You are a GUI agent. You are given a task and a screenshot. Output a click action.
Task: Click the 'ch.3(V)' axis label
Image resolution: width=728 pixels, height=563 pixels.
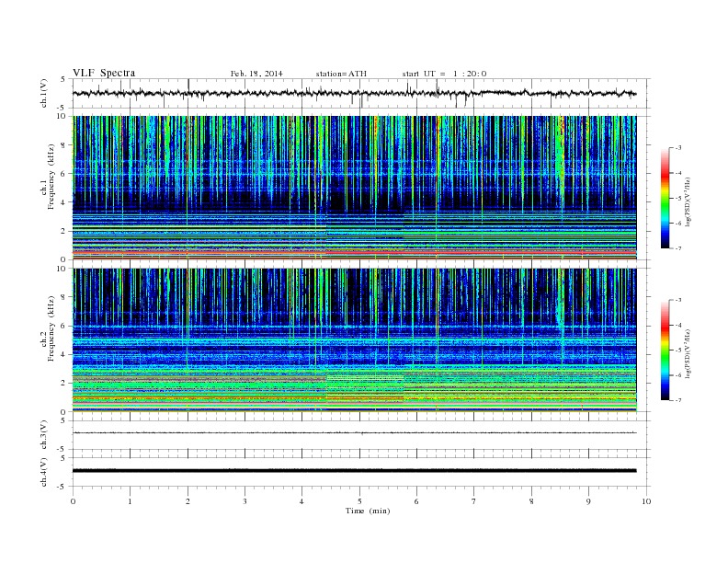click(44, 435)
